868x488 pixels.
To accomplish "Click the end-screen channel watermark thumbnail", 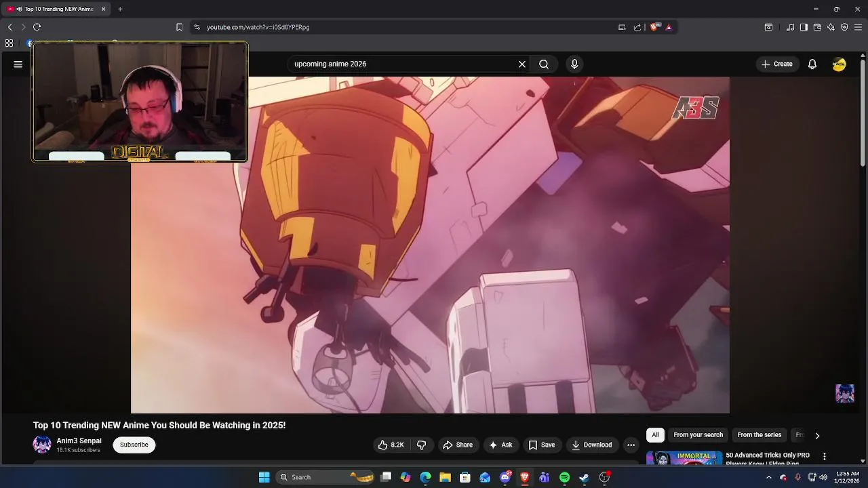I will 845,393.
